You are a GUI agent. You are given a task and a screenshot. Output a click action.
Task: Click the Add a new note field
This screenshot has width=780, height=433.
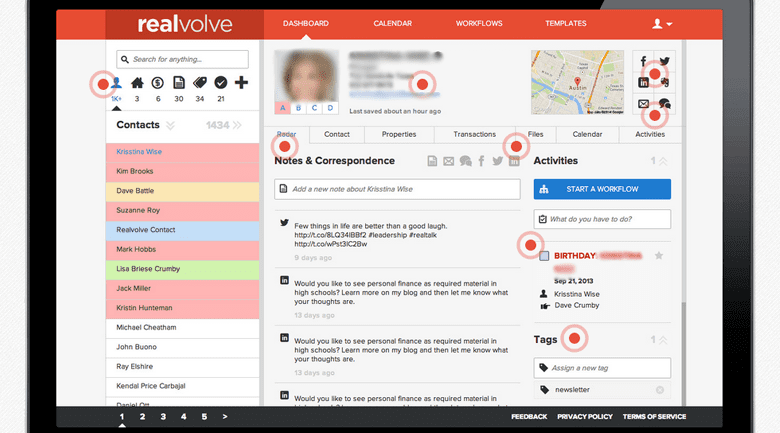(x=397, y=189)
